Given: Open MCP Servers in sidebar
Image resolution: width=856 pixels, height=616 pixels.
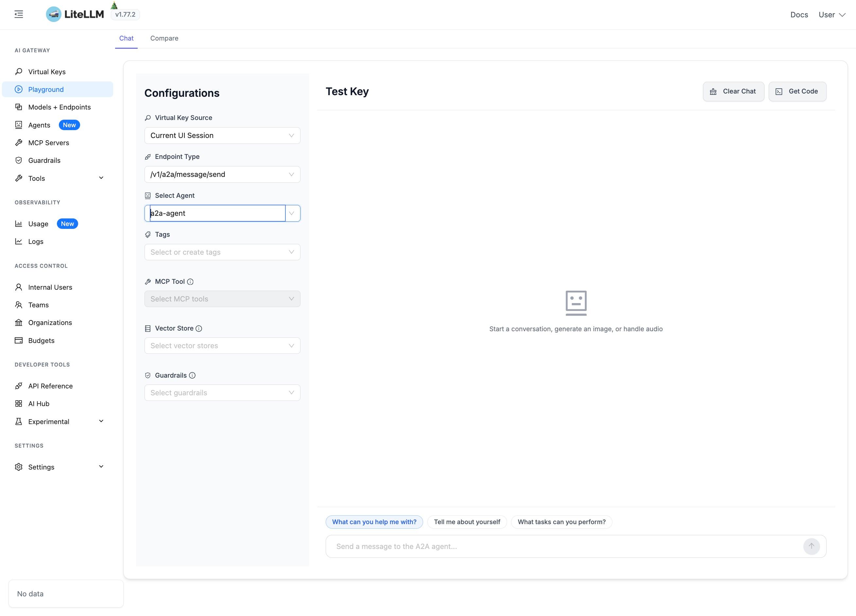Looking at the screenshot, I should tap(48, 143).
